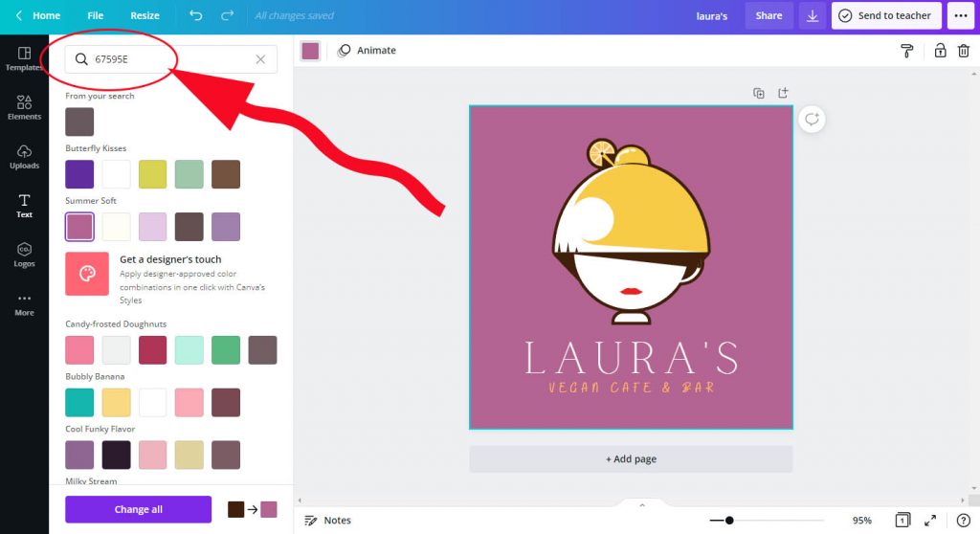Select sage green swatch in Butterfly Kisses
Viewport: 980px width, 534px height.
189,174
